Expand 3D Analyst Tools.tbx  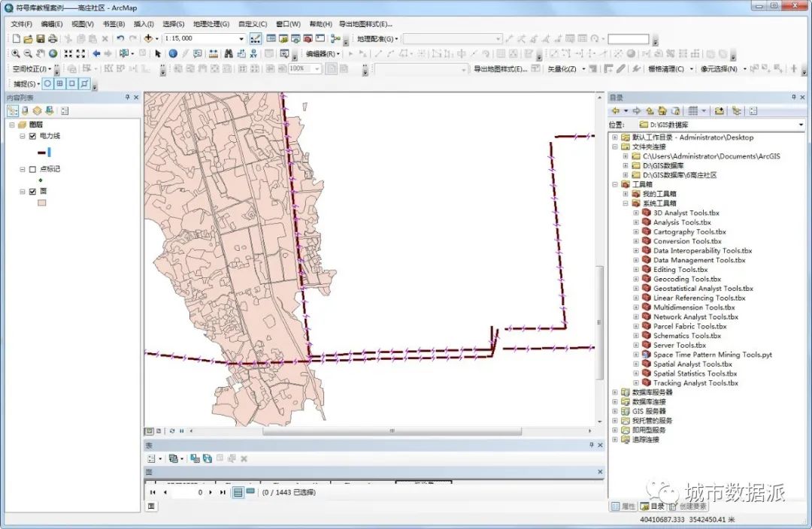636,213
